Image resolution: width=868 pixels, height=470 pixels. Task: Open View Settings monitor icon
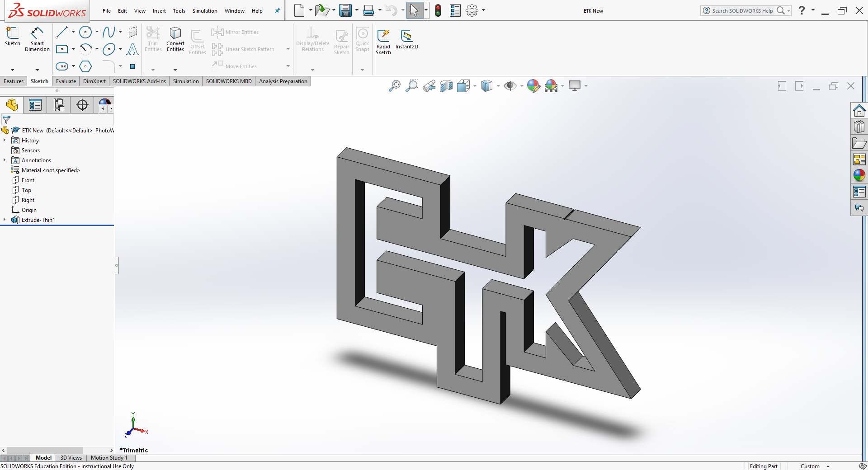pyautogui.click(x=575, y=86)
